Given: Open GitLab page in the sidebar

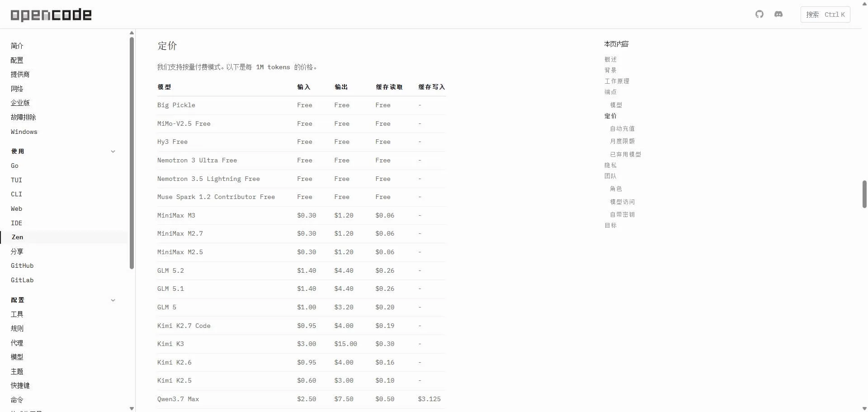Looking at the screenshot, I should [22, 280].
